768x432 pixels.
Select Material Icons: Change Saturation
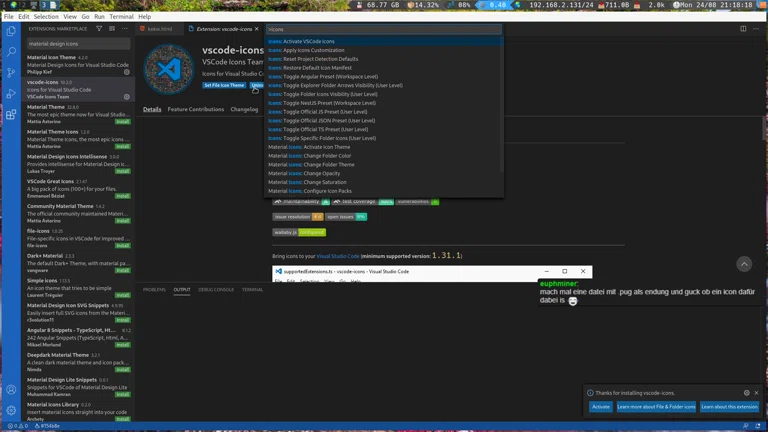tap(384, 183)
